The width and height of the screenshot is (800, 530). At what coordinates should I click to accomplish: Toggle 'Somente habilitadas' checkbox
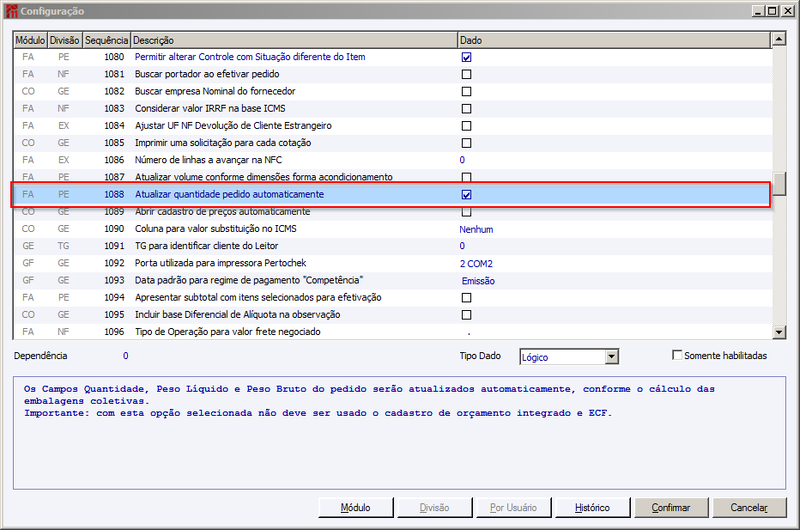(677, 355)
